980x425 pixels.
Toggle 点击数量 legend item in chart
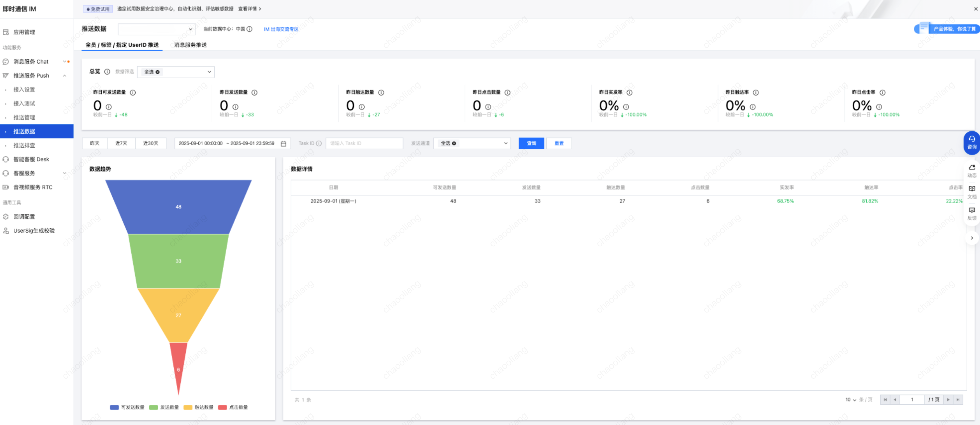233,407
